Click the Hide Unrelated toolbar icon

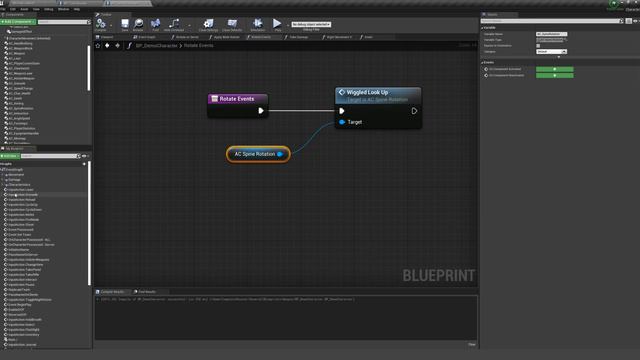(174, 24)
